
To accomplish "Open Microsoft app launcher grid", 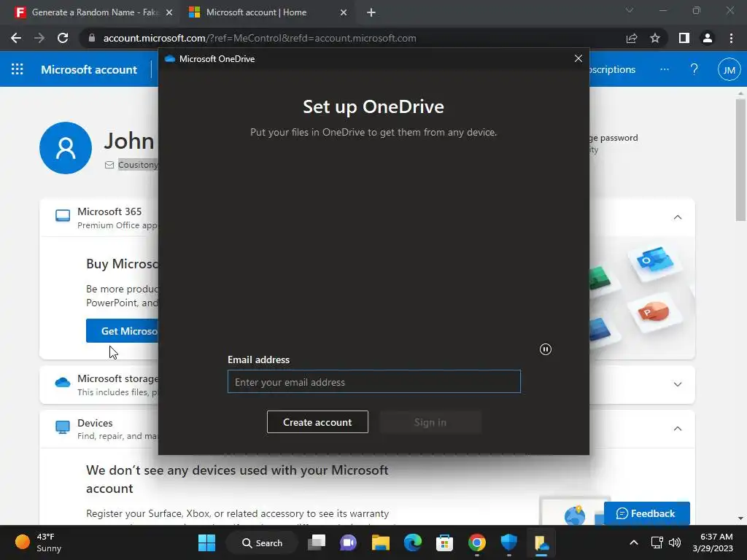I will [18, 69].
